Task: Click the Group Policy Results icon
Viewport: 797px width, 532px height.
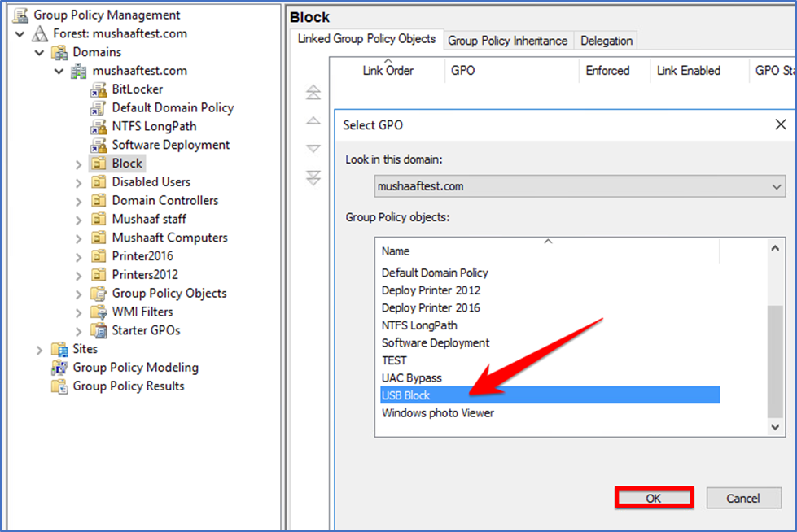Action: [59, 386]
